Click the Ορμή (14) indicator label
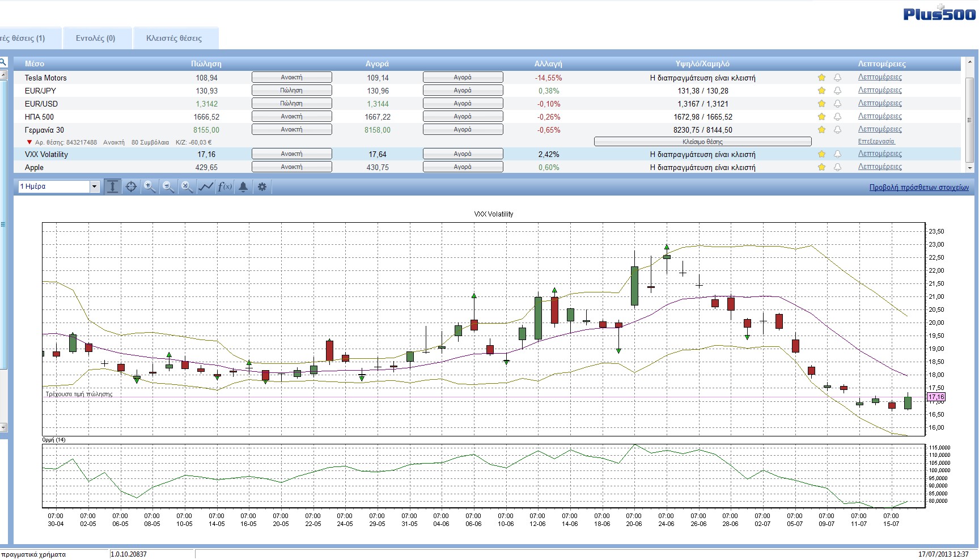979x560 pixels. [54, 440]
